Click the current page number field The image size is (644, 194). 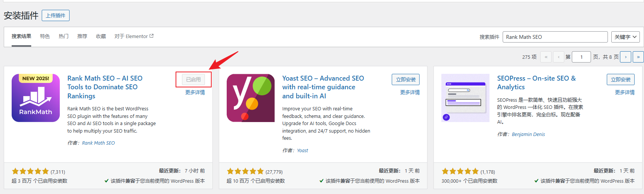(x=581, y=57)
